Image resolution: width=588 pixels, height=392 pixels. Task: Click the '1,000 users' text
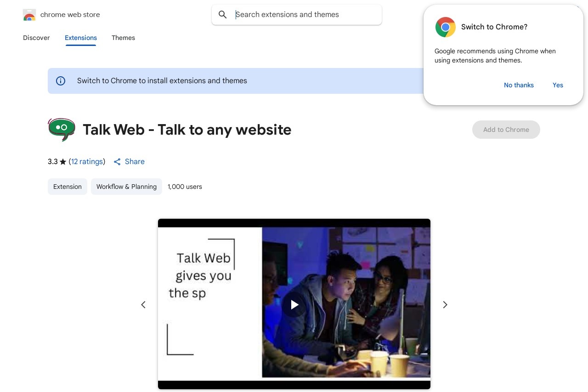tap(185, 187)
